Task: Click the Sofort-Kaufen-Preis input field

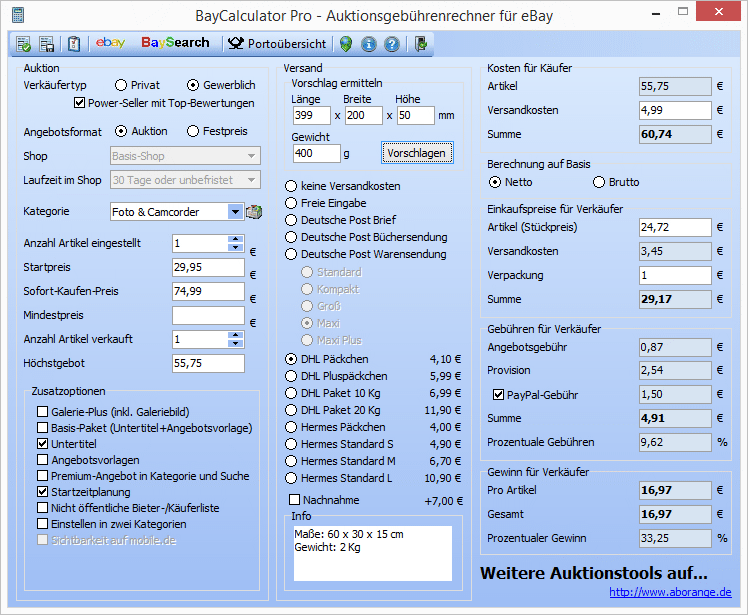Action: coord(208,291)
